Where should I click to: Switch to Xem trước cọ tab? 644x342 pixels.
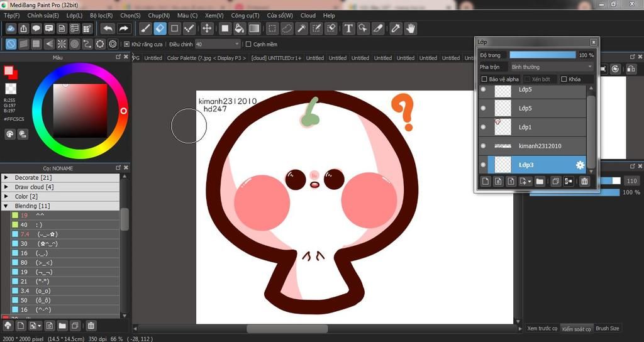click(541, 328)
